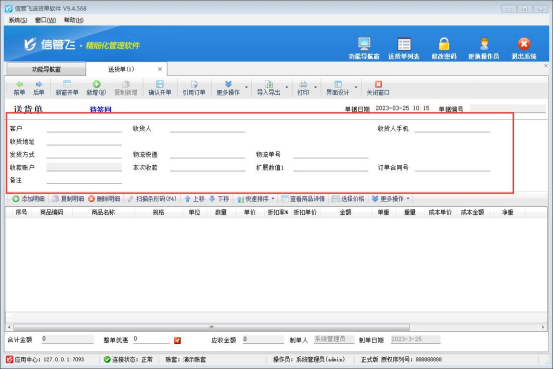Expand the 快速排序 dropdown in detail toolbar
This screenshot has height=369, width=554.
pyautogui.click(x=273, y=199)
